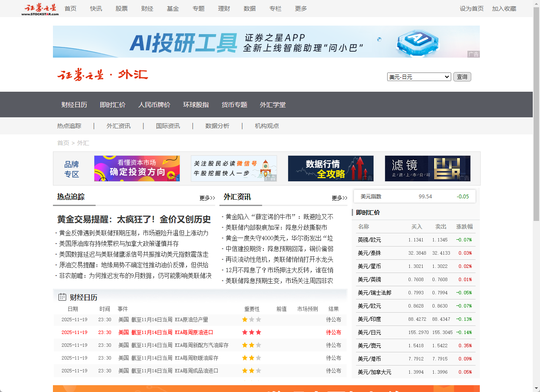Open 人民币牌价 from the navigation bar
The image size is (540, 392).
click(154, 105)
